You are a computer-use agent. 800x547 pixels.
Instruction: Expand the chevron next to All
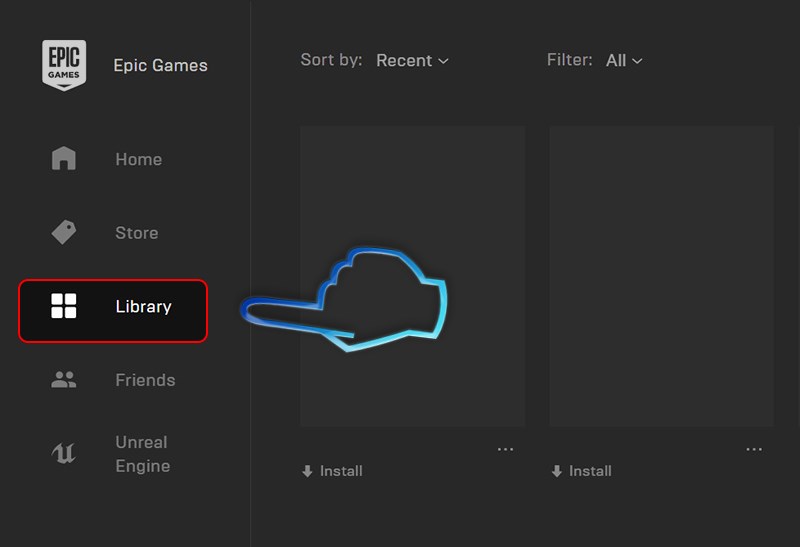pyautogui.click(x=637, y=61)
